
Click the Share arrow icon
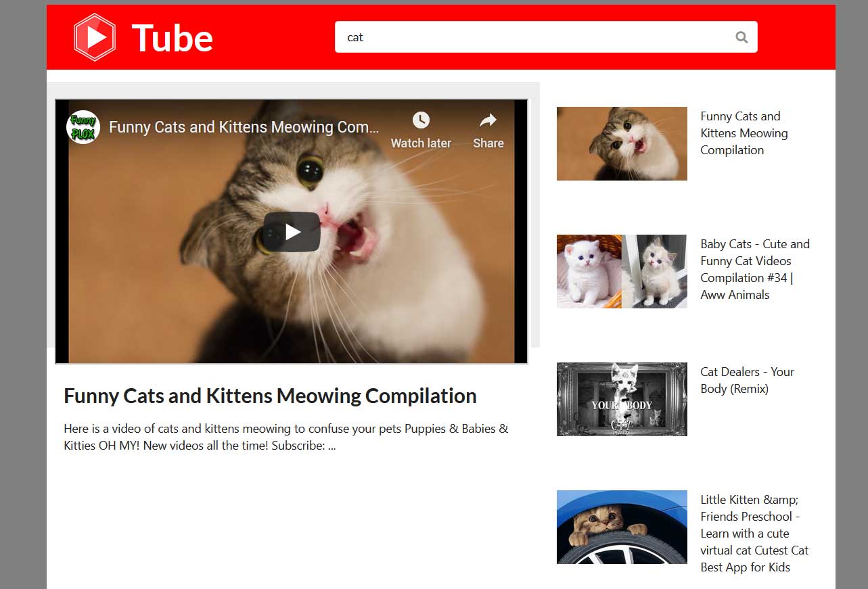coord(488,120)
